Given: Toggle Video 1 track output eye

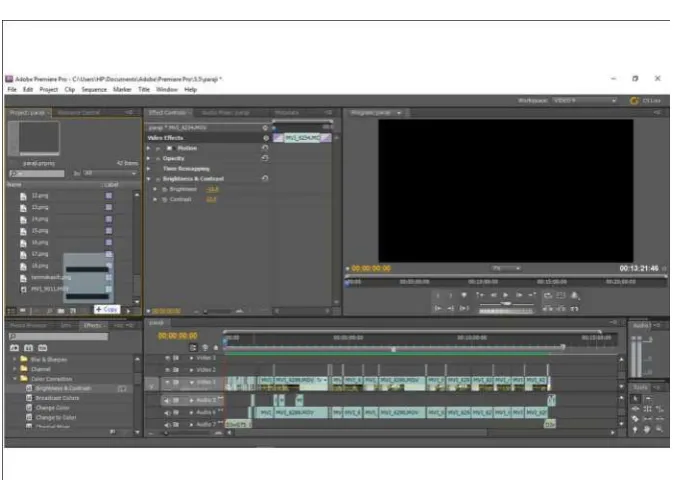Looking at the screenshot, I should [x=168, y=382].
